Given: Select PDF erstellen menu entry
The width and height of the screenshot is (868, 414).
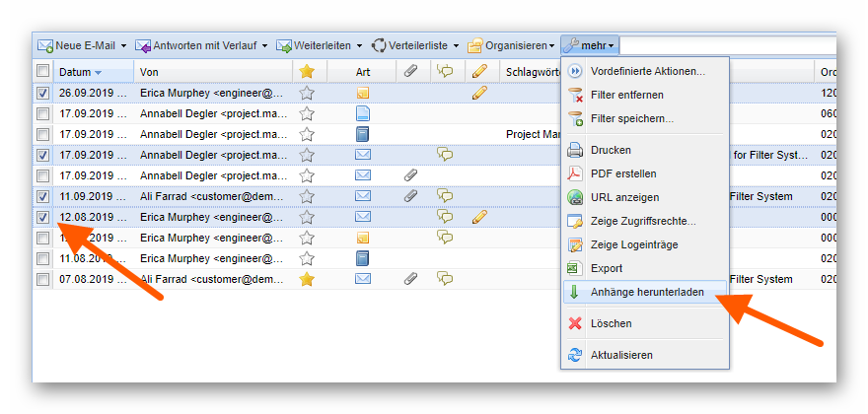Looking at the screenshot, I should 622,173.
